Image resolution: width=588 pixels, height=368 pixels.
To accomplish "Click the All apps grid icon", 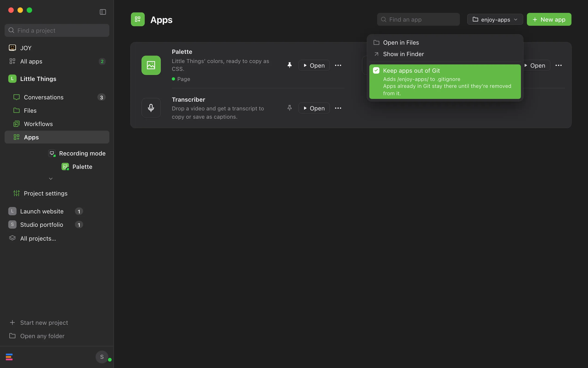I will pyautogui.click(x=12, y=61).
